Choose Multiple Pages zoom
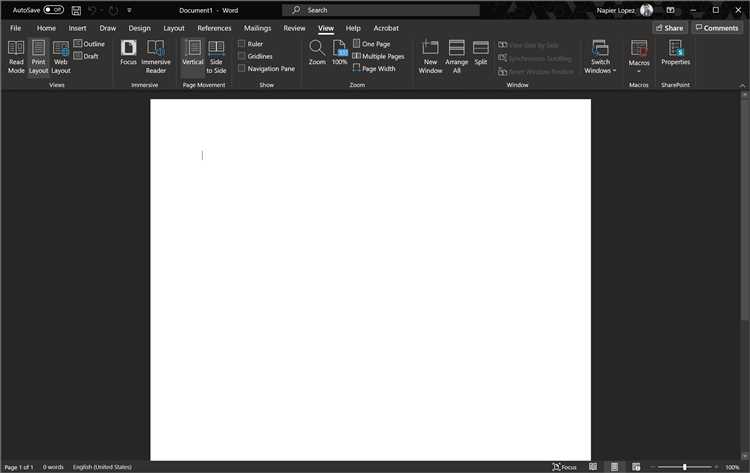The height and width of the screenshot is (473, 750). (378, 56)
